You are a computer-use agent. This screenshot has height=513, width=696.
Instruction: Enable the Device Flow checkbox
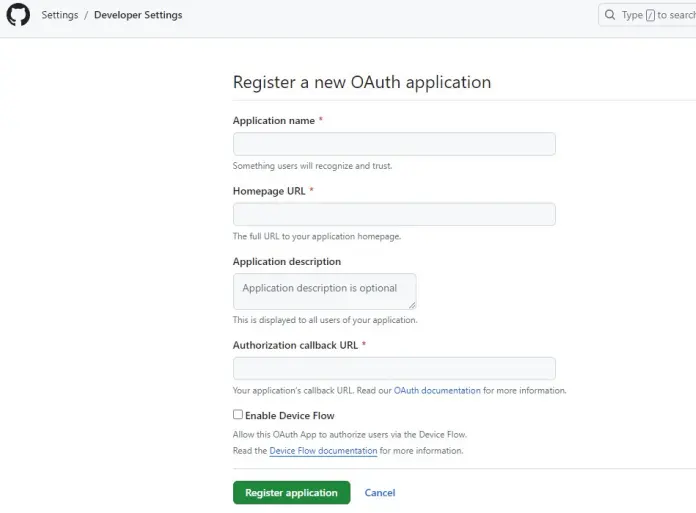[x=238, y=415]
